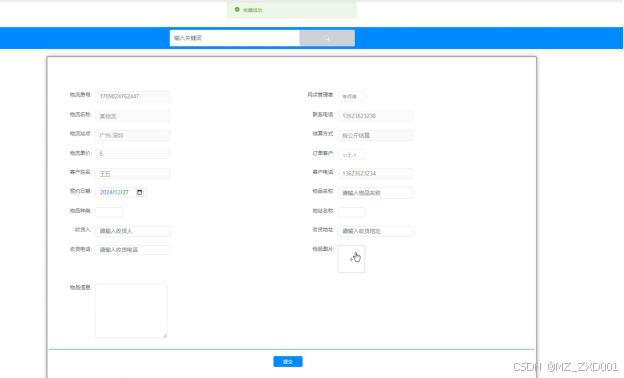Click the 物流单号 field showing 1709024762447
Screen dimensions: 624x378
(x=133, y=96)
